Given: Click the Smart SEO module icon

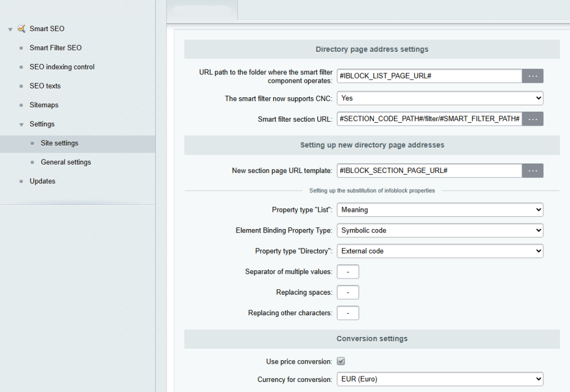Looking at the screenshot, I should 22,28.
